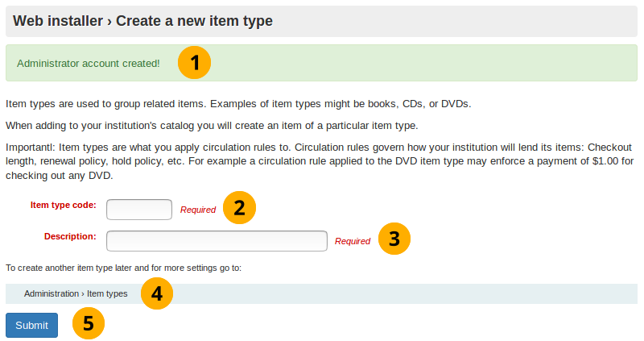The height and width of the screenshot is (341, 644).
Task: Click the orange number 2 callout badge
Action: click(239, 208)
